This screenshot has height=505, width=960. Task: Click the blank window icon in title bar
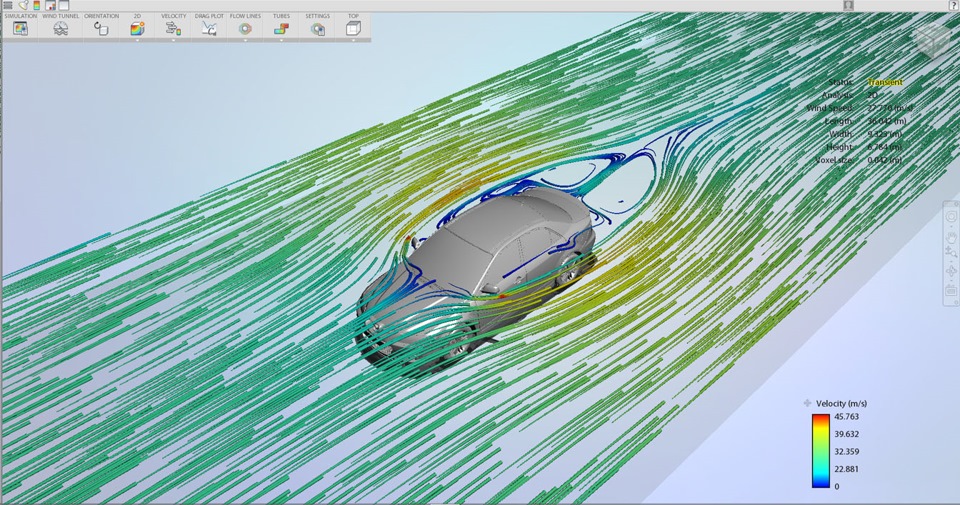coord(64,5)
